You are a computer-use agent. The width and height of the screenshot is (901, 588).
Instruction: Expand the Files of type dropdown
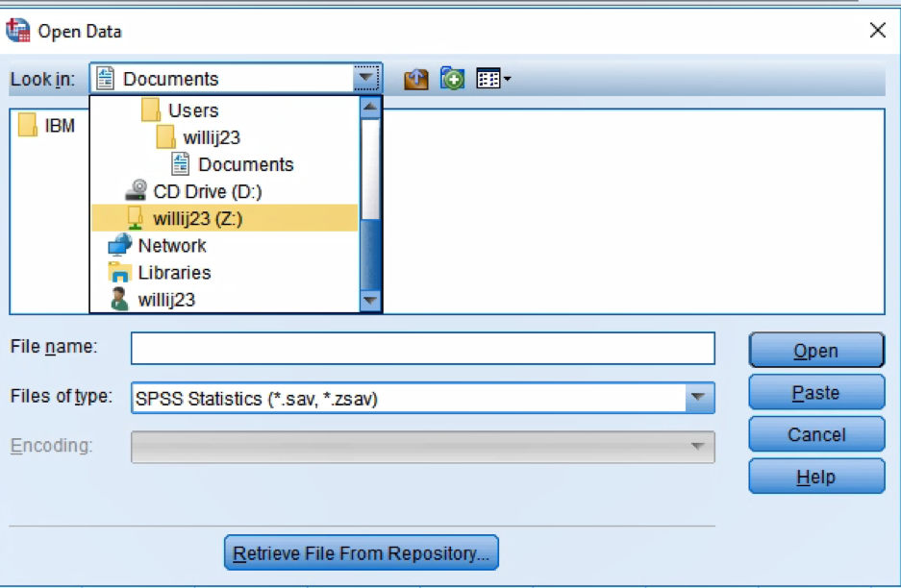coord(699,397)
